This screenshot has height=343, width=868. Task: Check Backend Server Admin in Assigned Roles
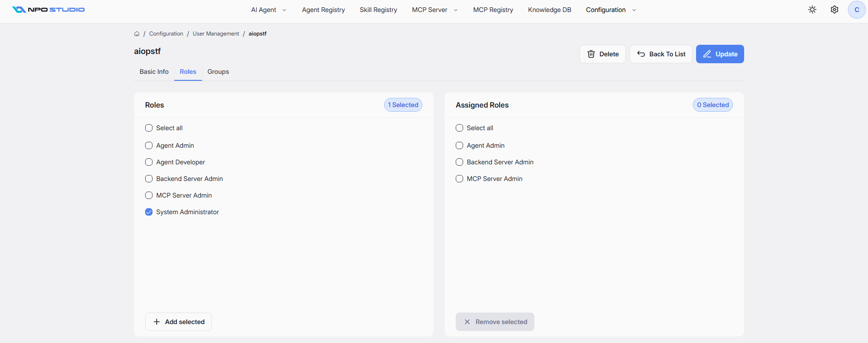pyautogui.click(x=459, y=162)
